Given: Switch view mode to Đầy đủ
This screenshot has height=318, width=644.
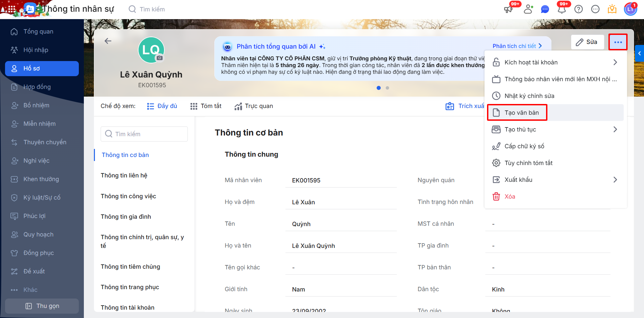Looking at the screenshot, I should 162,106.
